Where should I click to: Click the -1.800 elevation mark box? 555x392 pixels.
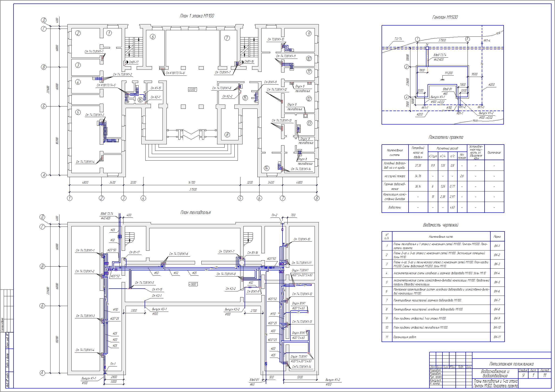point(193,284)
